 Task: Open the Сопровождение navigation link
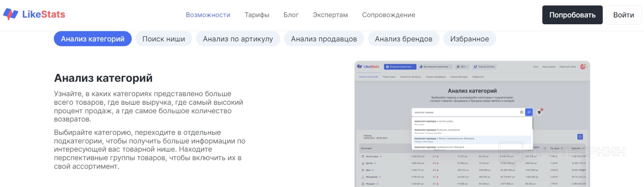point(388,15)
